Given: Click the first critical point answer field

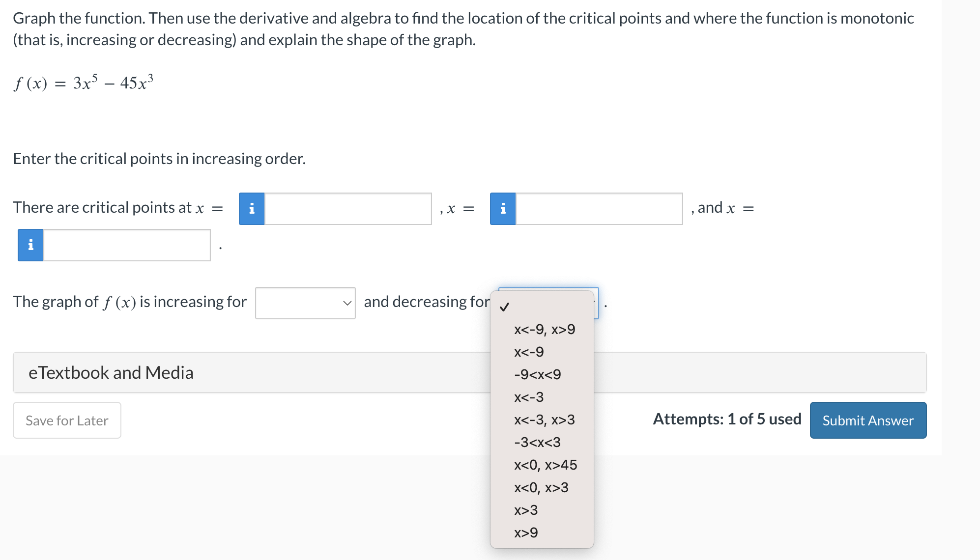Looking at the screenshot, I should [x=347, y=208].
